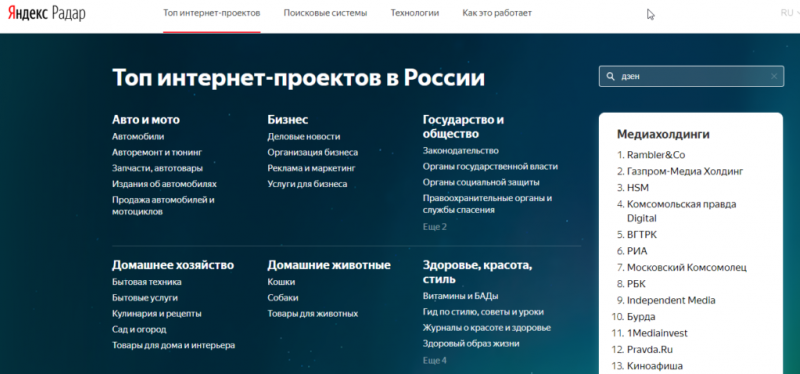Select ВГТРК in Медиахолдинги list

(x=642, y=235)
